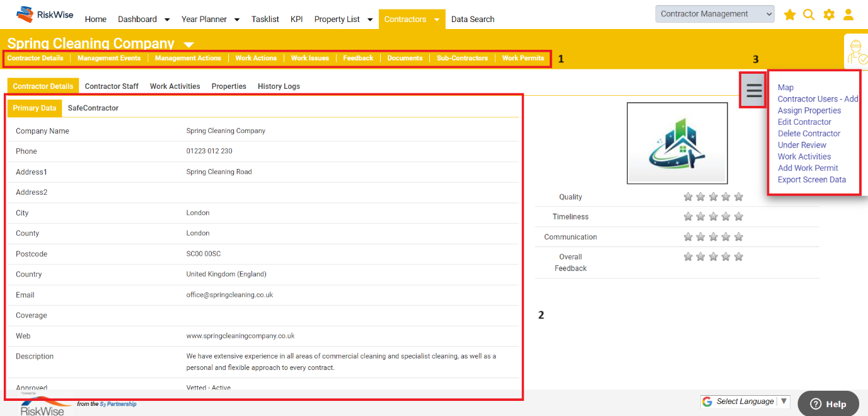Open Tasklist menu item
The image size is (868, 416).
265,19
